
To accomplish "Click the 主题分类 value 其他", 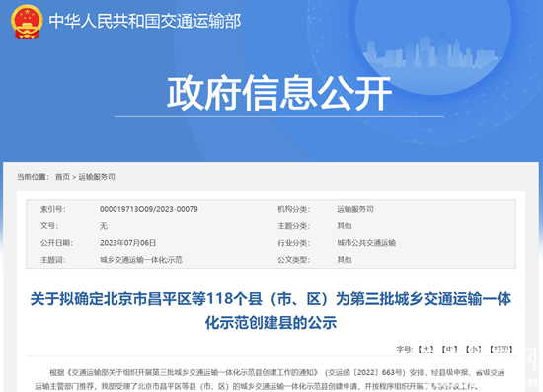I will pos(345,226).
